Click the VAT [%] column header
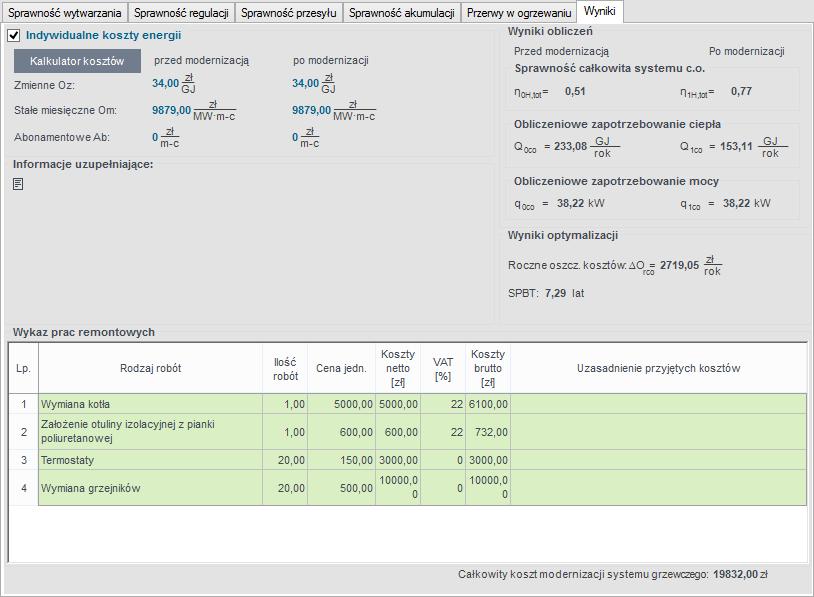 coord(443,368)
